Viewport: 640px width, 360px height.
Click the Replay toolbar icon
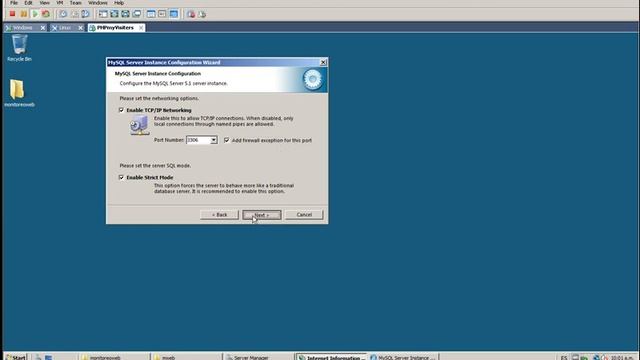coord(202,14)
